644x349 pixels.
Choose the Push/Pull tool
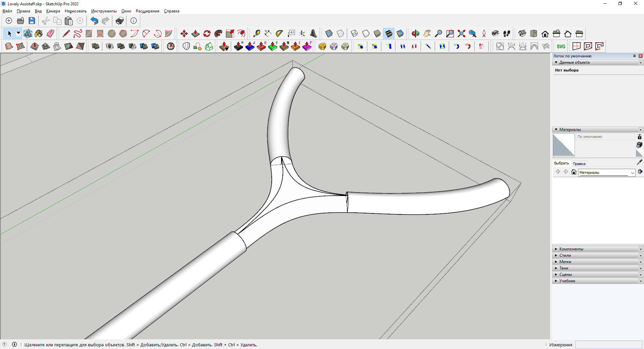(x=196, y=34)
